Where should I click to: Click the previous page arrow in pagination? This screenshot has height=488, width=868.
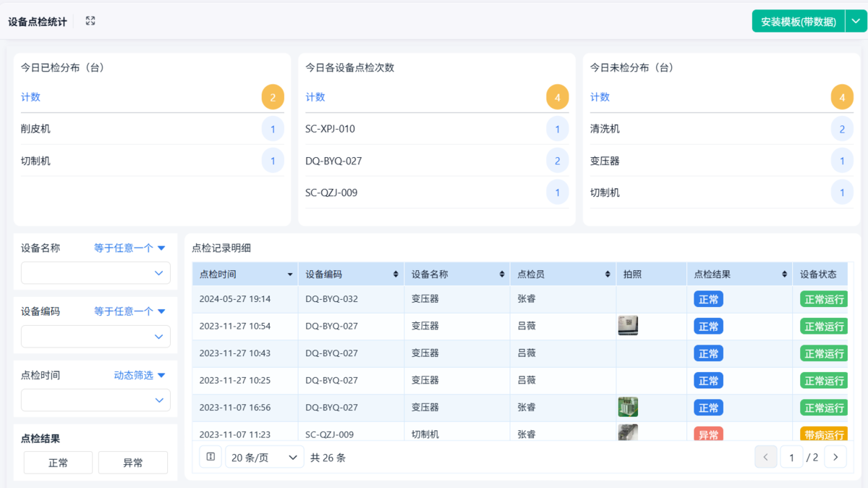[x=766, y=457]
